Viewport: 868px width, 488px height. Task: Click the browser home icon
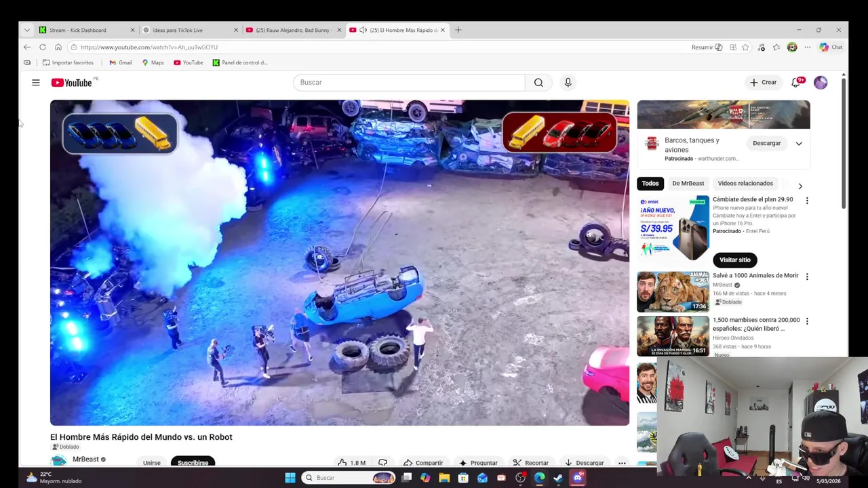coord(58,47)
